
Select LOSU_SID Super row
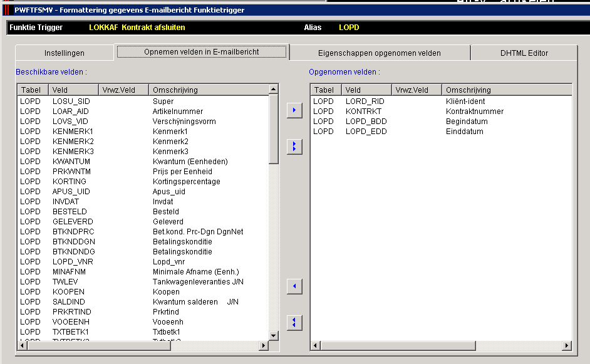pyautogui.click(x=143, y=101)
